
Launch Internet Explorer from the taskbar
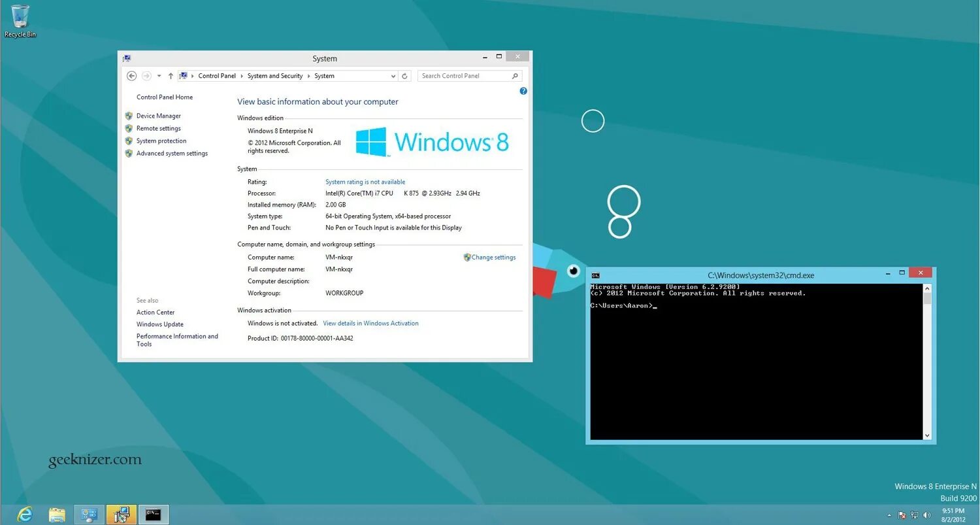(24, 515)
